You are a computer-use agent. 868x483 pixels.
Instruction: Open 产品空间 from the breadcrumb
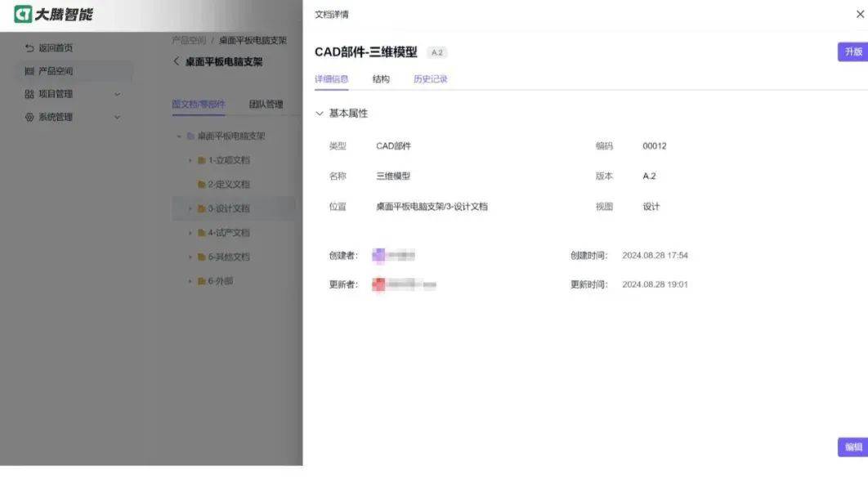(x=187, y=39)
